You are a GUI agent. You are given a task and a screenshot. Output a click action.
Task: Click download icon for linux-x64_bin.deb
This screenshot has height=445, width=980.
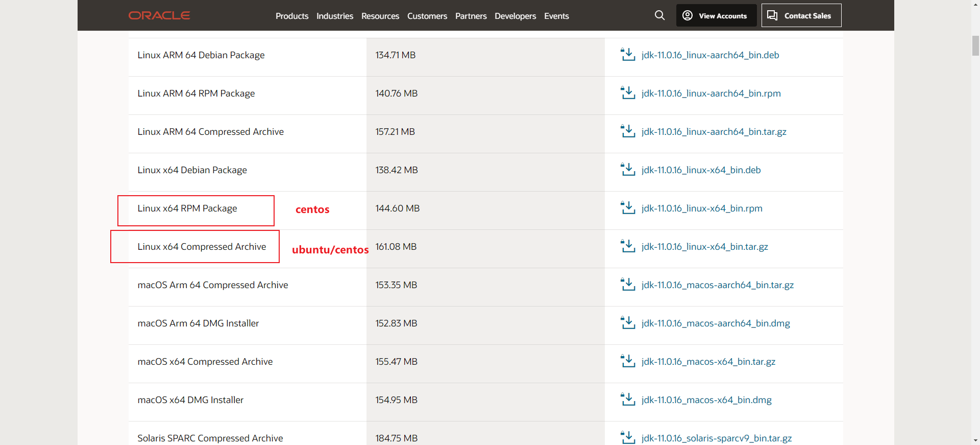628,170
